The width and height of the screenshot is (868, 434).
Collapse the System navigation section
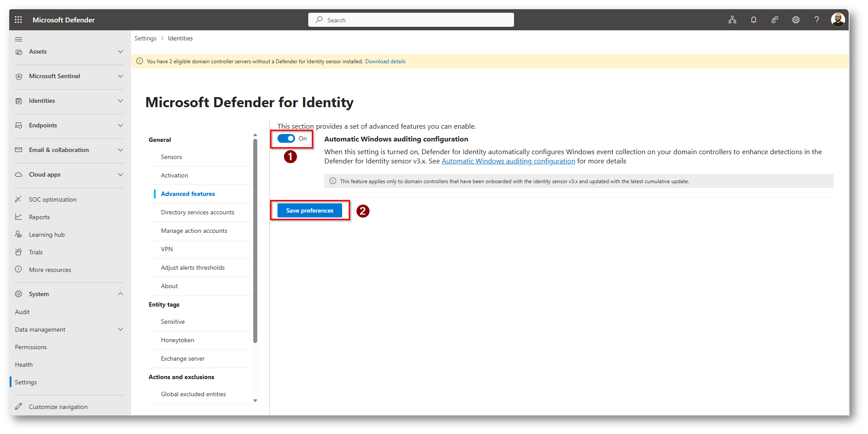(x=120, y=294)
